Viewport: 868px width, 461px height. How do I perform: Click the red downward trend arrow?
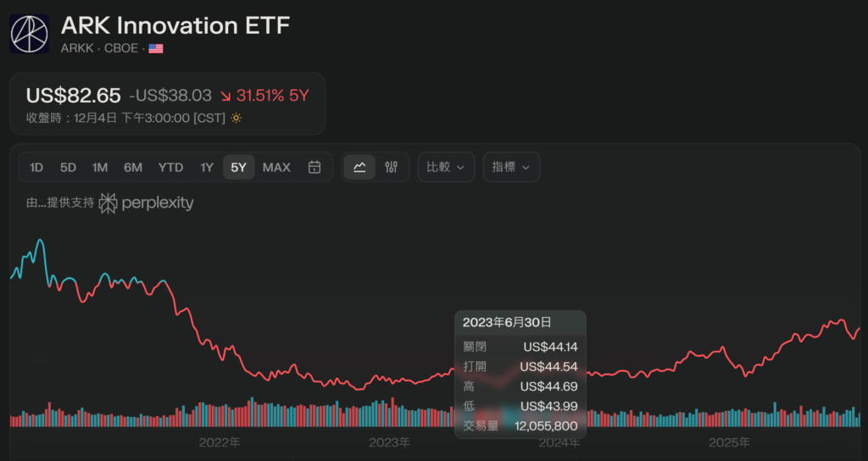click(226, 96)
